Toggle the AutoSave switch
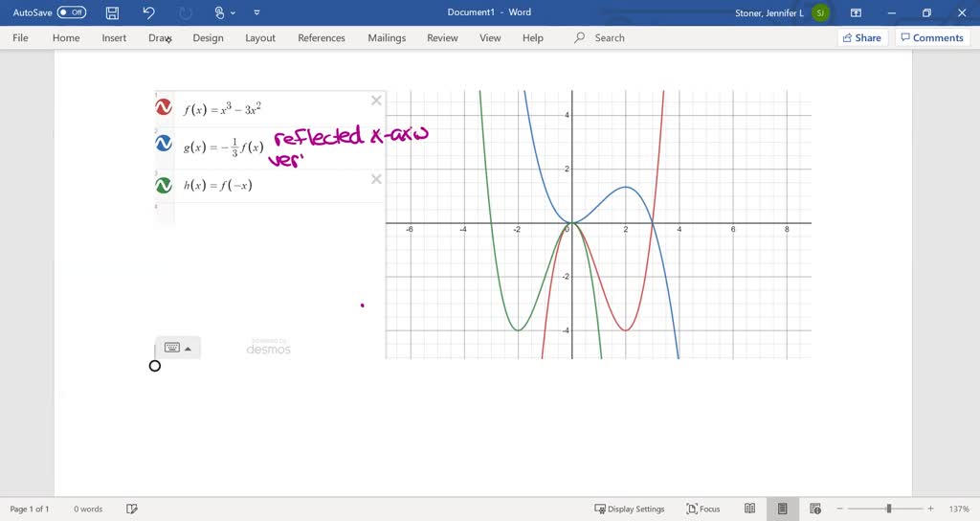This screenshot has width=980, height=521. pos(72,12)
